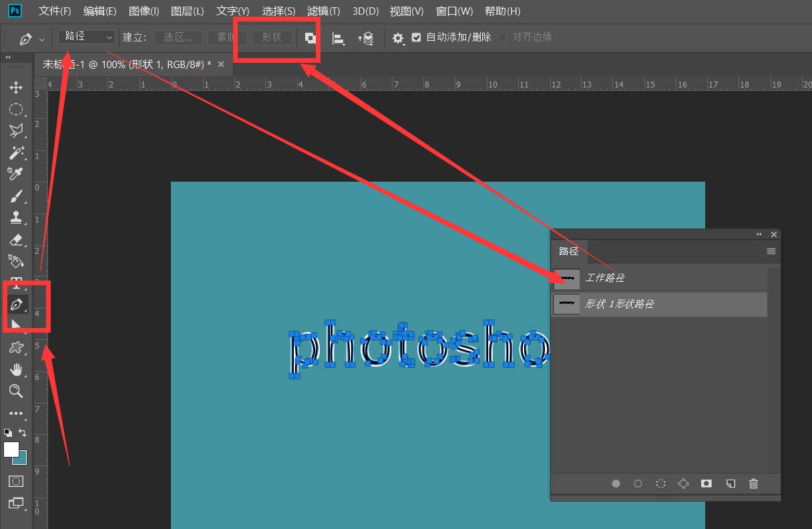Select the Polygonal Lasso tool
Image resolution: width=812 pixels, height=529 pixels.
[x=16, y=131]
